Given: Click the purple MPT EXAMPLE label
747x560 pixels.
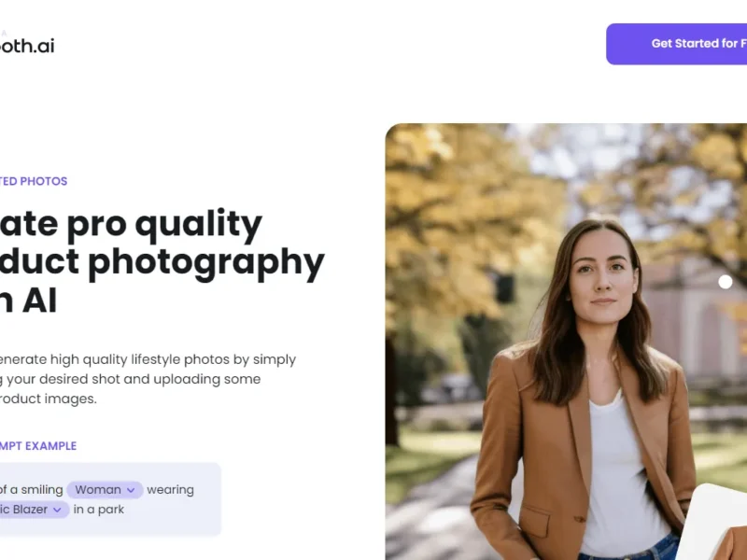Looking at the screenshot, I should coord(38,446).
